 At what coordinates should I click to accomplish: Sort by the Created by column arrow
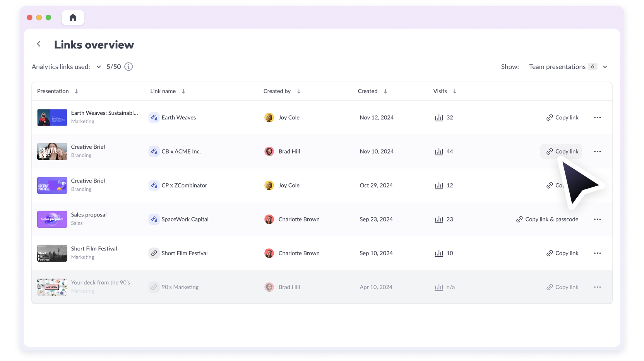[299, 91]
